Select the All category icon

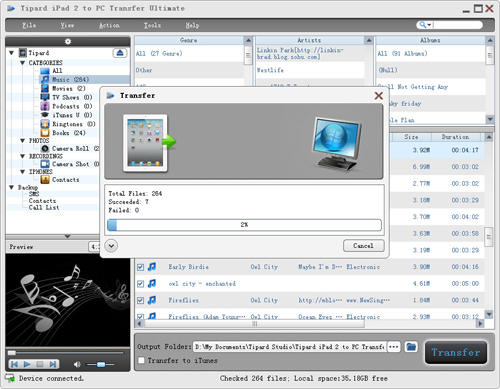[45, 71]
